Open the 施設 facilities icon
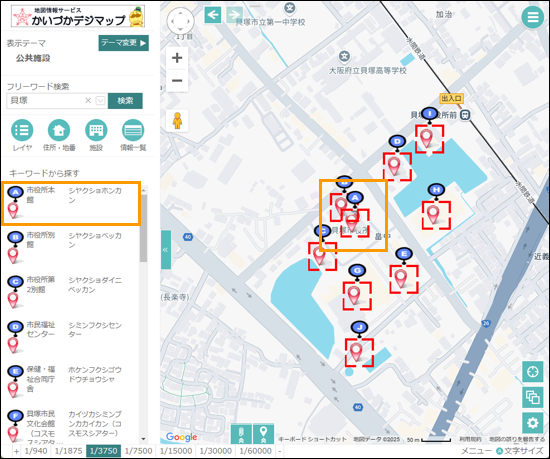Viewport: 550px width, 459px height. tap(96, 130)
